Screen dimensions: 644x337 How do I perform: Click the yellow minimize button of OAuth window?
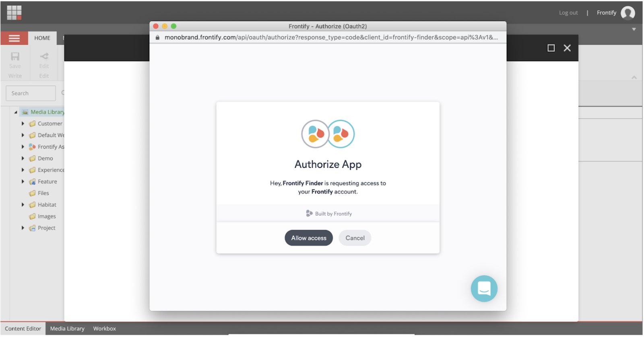point(165,26)
